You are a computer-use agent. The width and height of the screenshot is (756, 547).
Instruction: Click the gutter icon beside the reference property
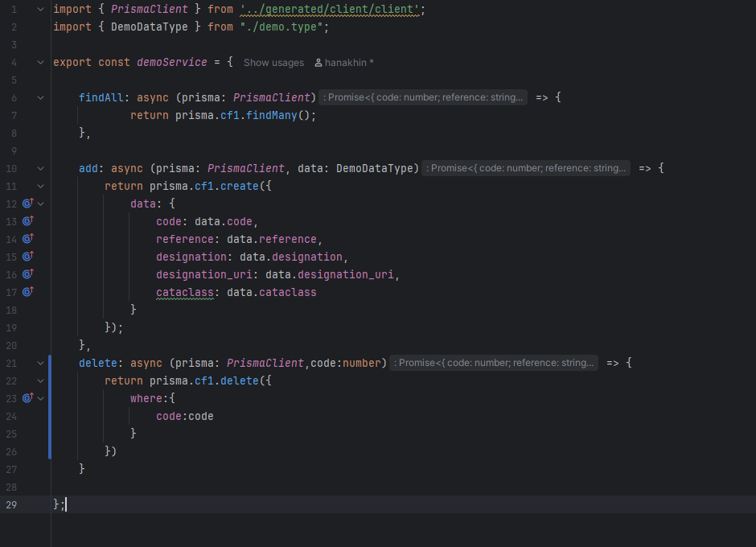click(27, 239)
